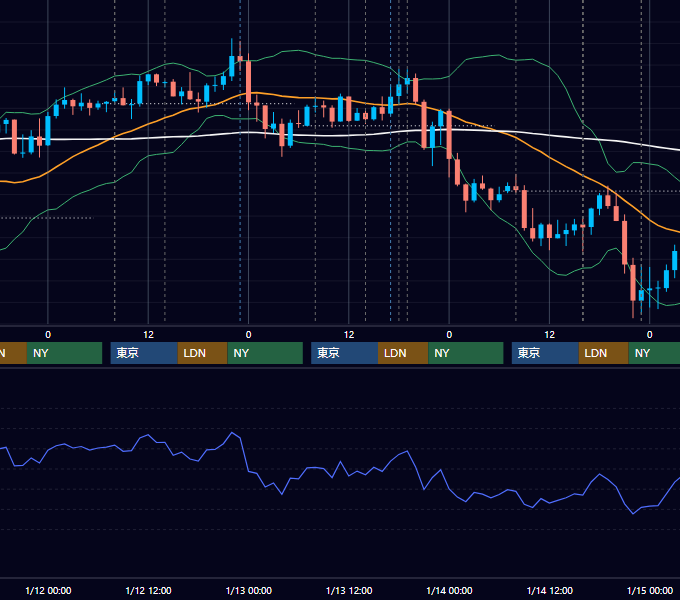This screenshot has height=600, width=680.
Task: Click the hour tick '12' above 1/14 東京 block
Action: tap(549, 335)
